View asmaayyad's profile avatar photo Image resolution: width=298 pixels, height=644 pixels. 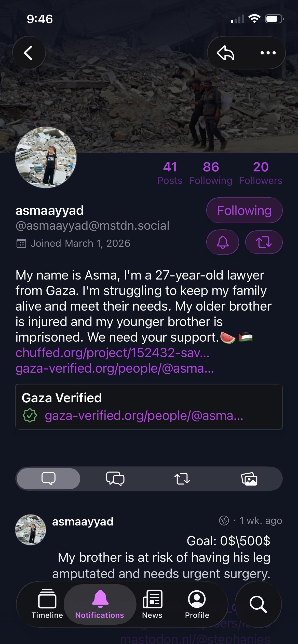pos(46,157)
